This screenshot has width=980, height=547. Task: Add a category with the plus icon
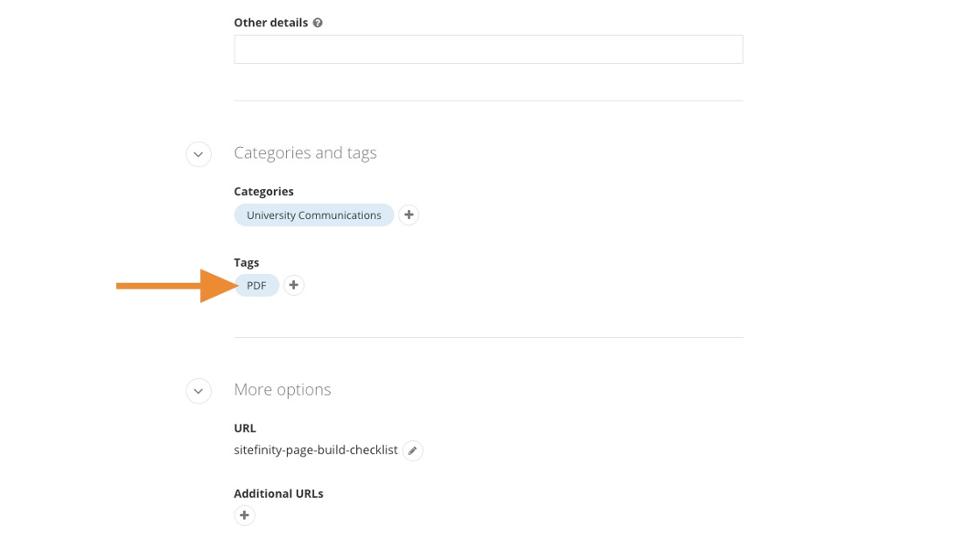409,215
